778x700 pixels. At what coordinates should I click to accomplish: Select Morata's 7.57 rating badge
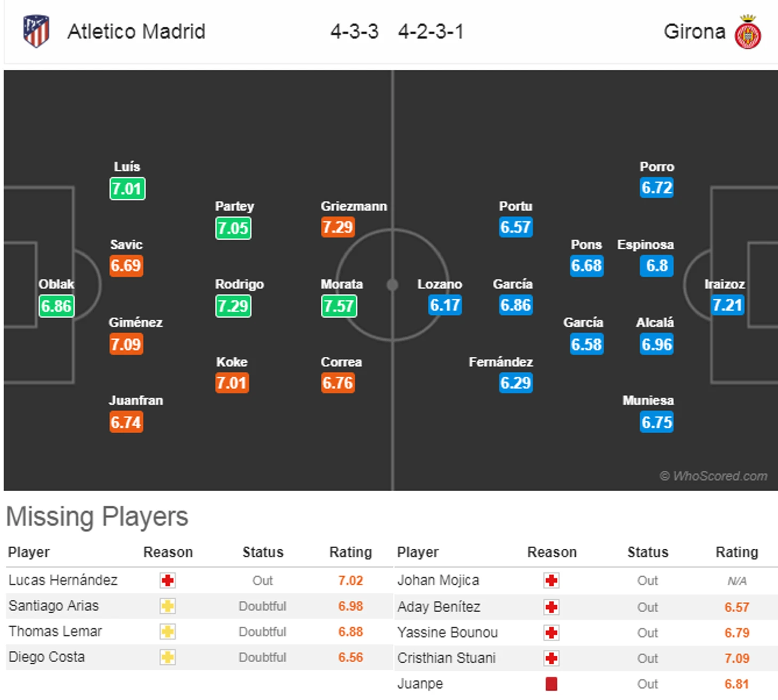339,306
